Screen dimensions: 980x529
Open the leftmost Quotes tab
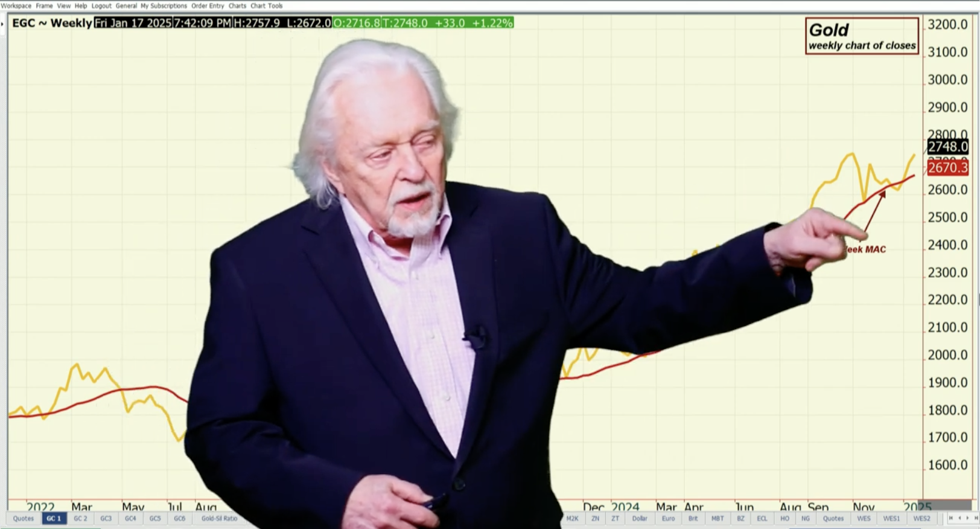click(x=24, y=518)
